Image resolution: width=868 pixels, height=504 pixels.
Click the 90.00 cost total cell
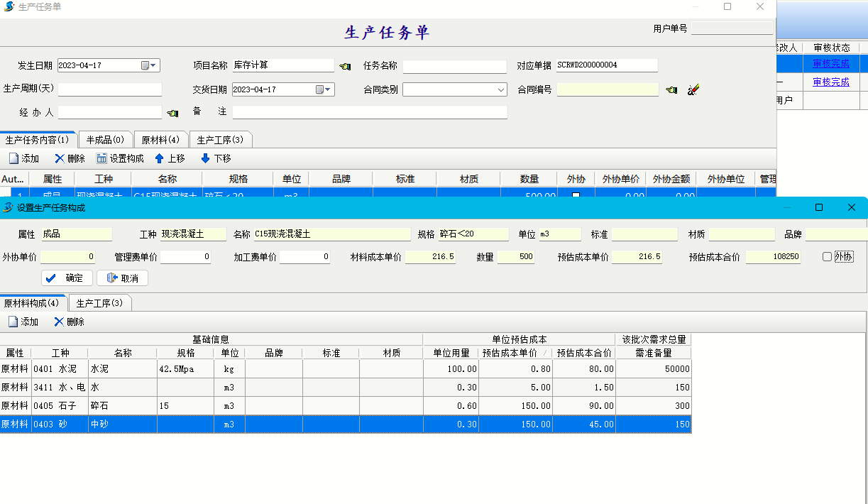point(583,406)
